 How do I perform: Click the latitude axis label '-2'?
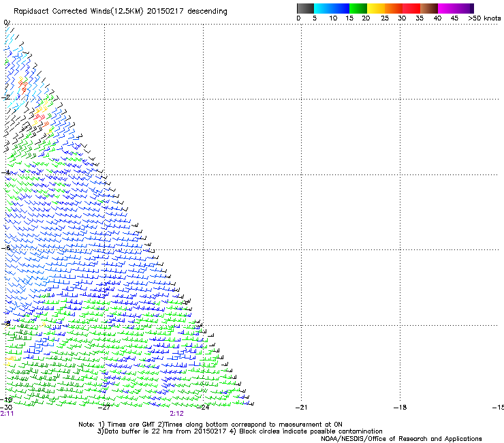(5, 97)
